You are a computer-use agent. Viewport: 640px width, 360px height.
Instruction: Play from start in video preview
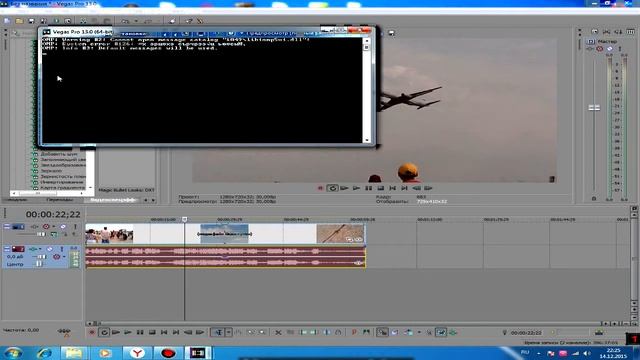[344, 188]
